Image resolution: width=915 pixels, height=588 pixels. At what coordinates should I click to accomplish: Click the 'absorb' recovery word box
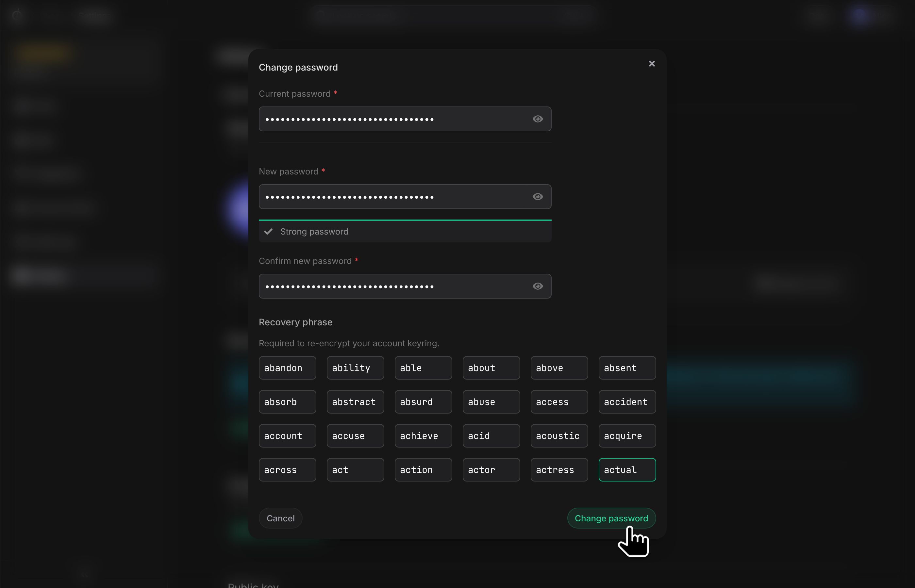287,402
